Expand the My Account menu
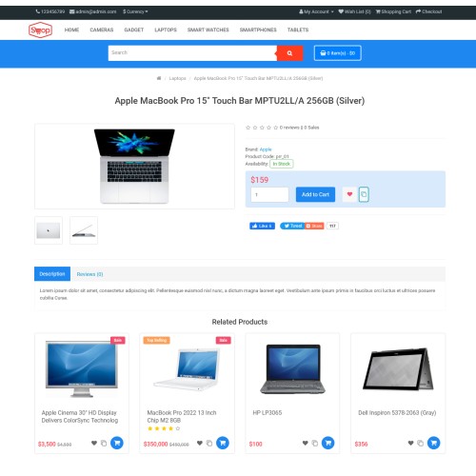The height and width of the screenshot is (476, 476). click(316, 11)
